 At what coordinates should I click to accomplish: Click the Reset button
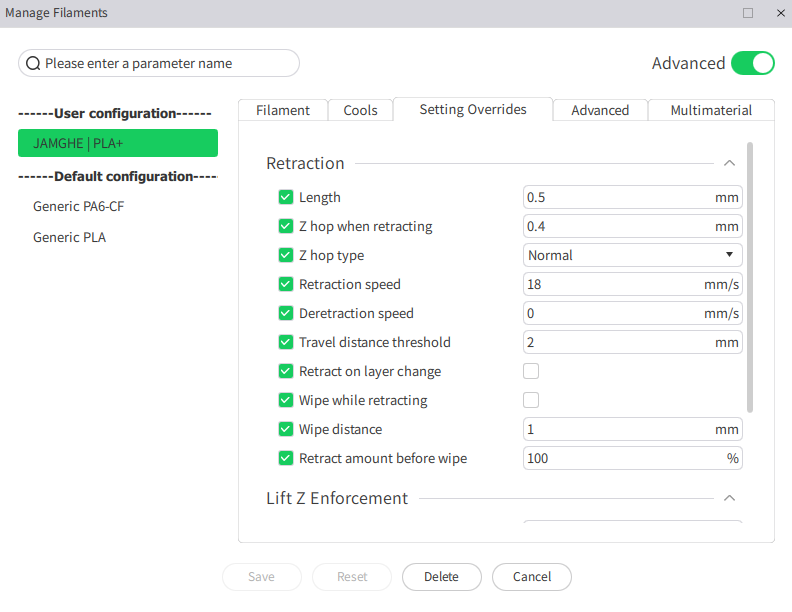352,577
